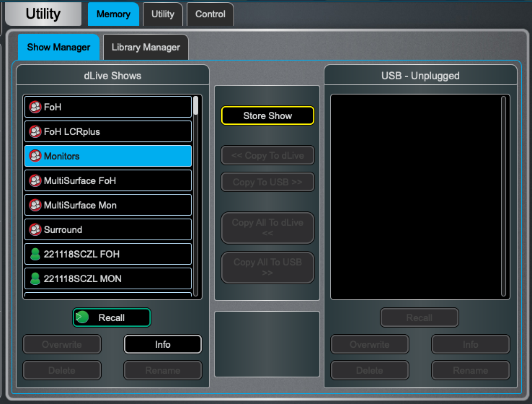The height and width of the screenshot is (404, 532).
Task: Click the factory template icon beside FoH
Action: pos(35,107)
